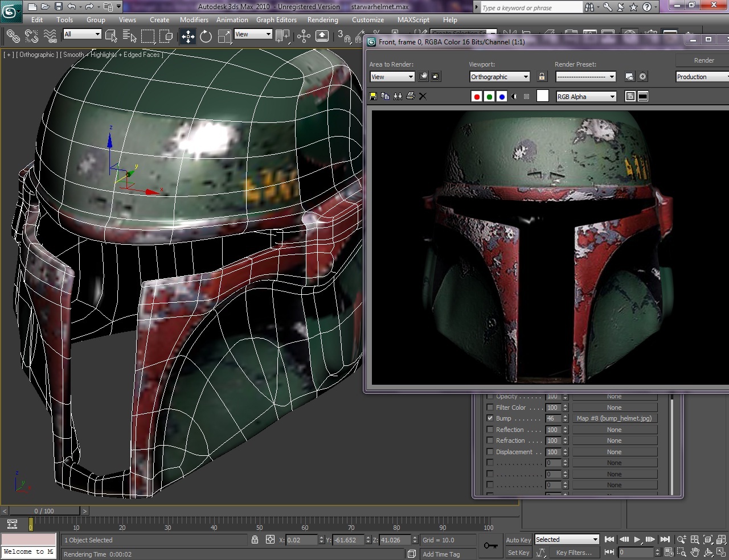Open the Modifiers menu
Image resolution: width=729 pixels, height=560 pixels.
194,19
